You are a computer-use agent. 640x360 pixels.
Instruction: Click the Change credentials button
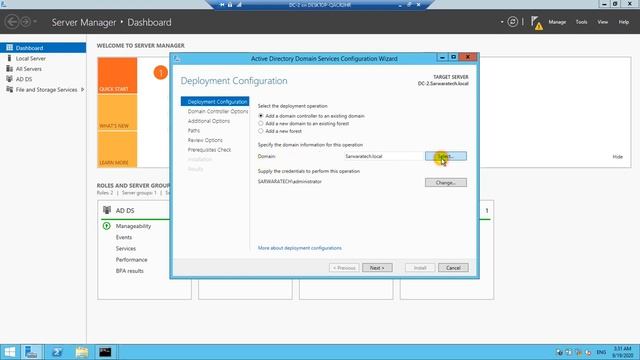click(446, 182)
